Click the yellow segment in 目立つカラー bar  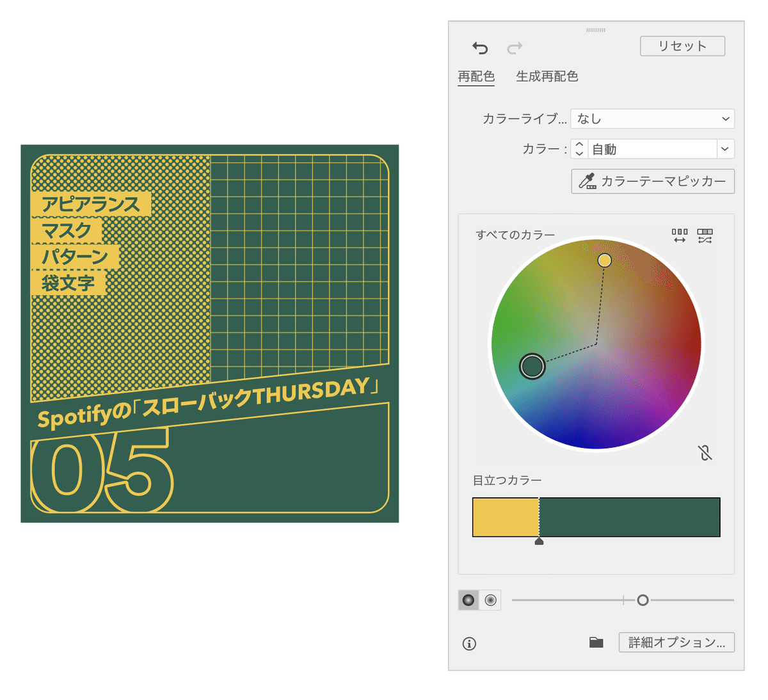coord(506,517)
